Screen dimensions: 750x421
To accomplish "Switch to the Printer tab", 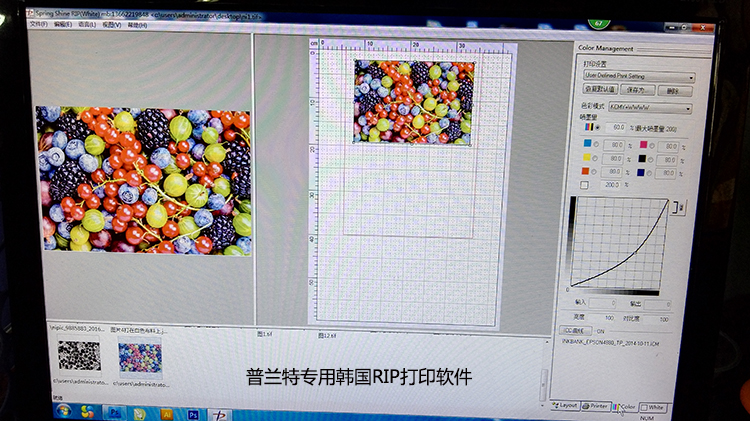I will [x=596, y=406].
